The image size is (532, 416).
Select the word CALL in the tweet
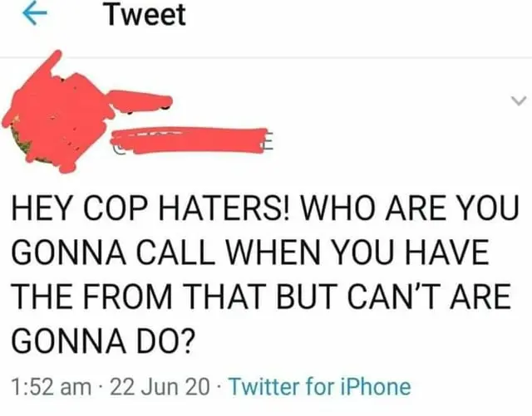(175, 252)
